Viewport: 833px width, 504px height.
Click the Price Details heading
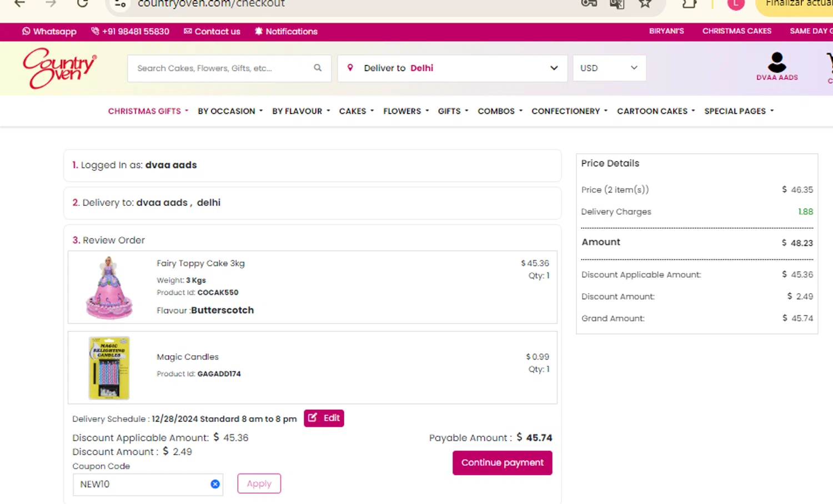(x=610, y=163)
